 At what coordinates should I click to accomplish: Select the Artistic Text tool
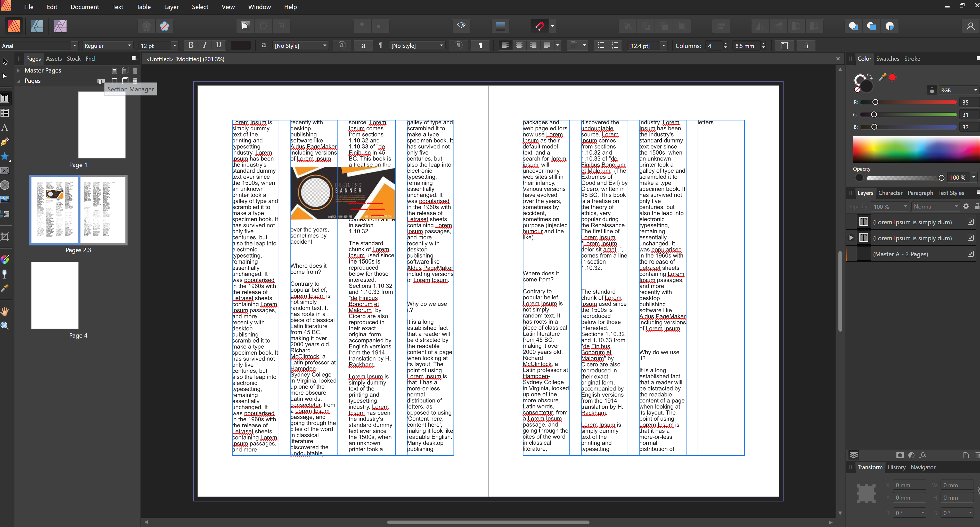point(5,127)
